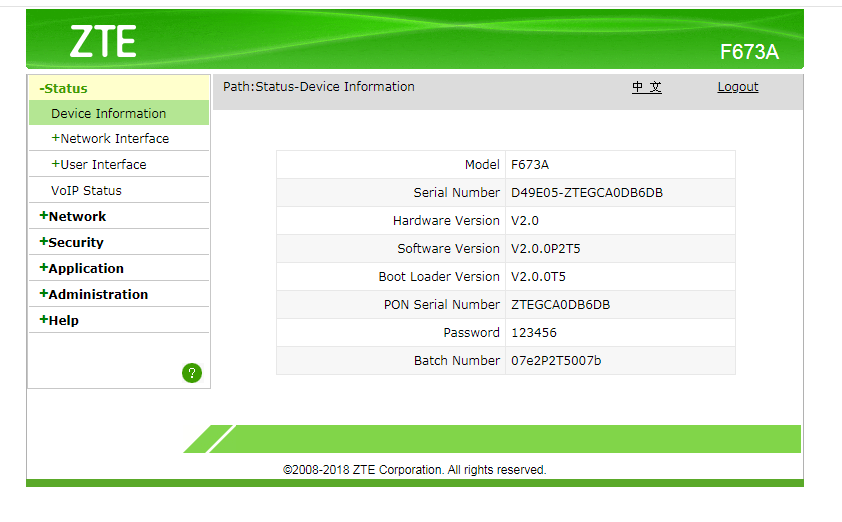842x522 pixels.
Task: Click the Batch Number row label
Action: click(x=456, y=360)
